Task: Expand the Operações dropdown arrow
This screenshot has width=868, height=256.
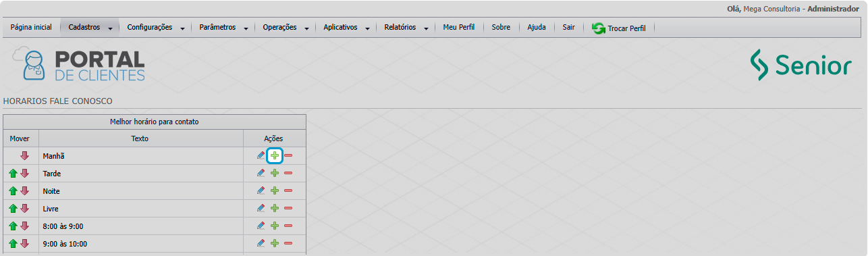Action: [x=307, y=28]
